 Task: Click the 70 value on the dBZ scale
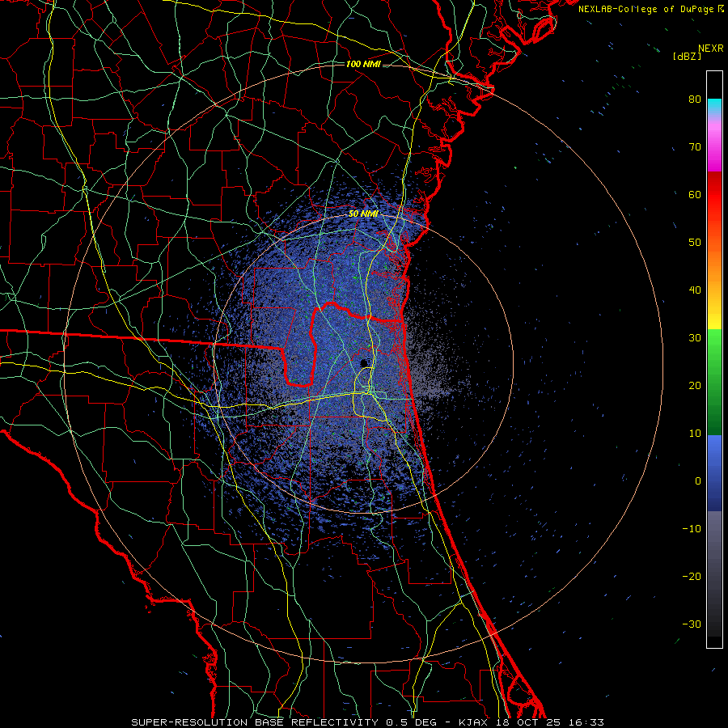click(x=695, y=147)
